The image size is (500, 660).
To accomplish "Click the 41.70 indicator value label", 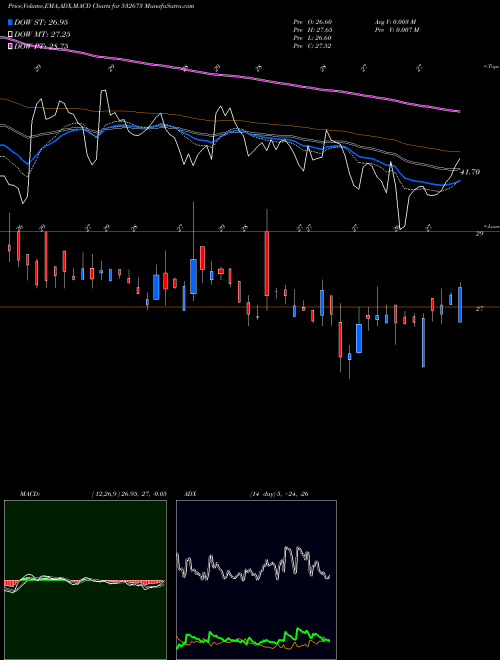I will tap(470, 172).
